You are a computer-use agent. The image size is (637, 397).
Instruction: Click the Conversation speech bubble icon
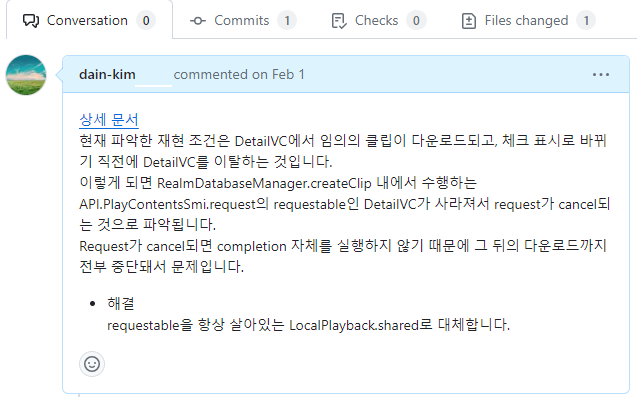[x=31, y=21]
